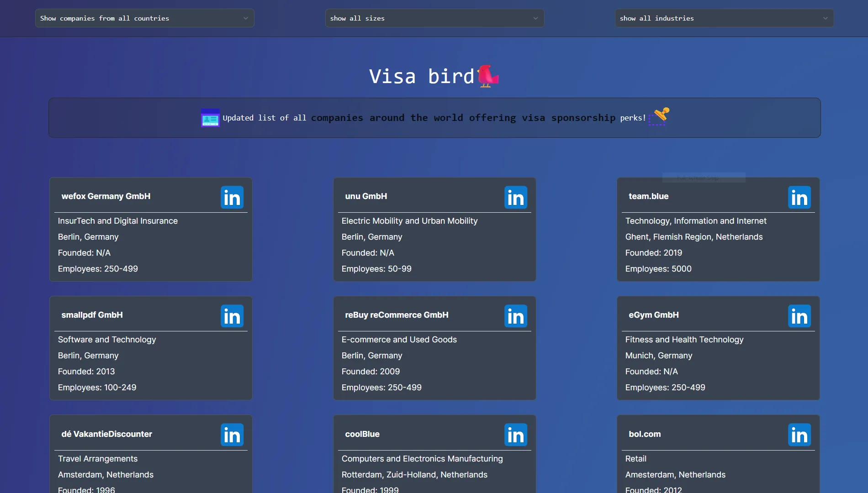Image resolution: width=868 pixels, height=493 pixels.
Task: Open LinkedIn page for unu GmbH
Action: point(516,197)
